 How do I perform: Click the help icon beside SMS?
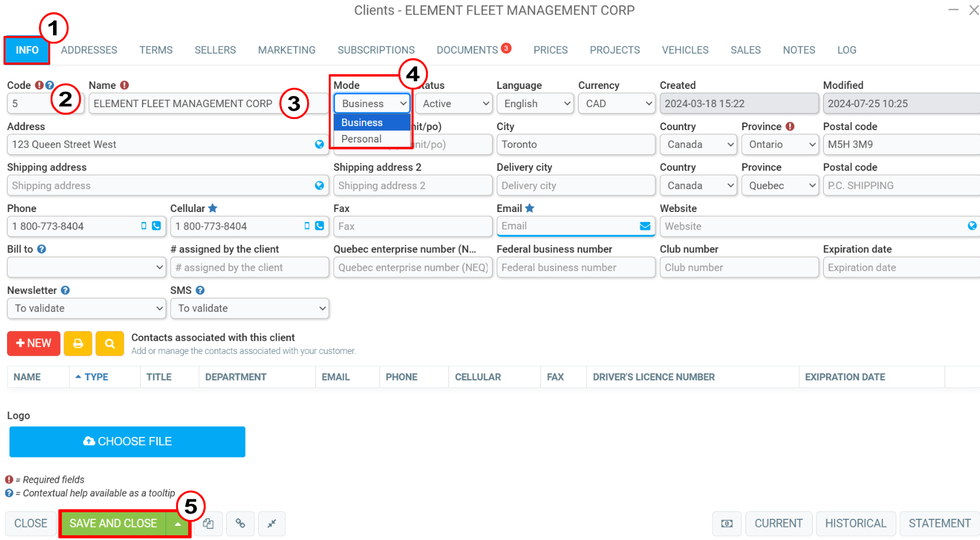[200, 290]
